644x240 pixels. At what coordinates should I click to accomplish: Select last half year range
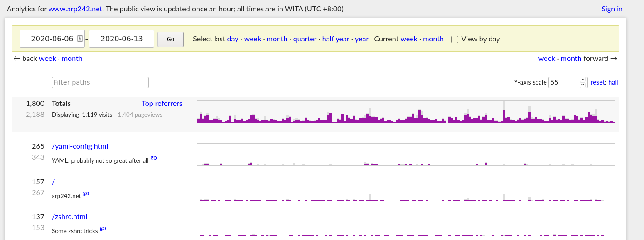[x=335, y=39]
